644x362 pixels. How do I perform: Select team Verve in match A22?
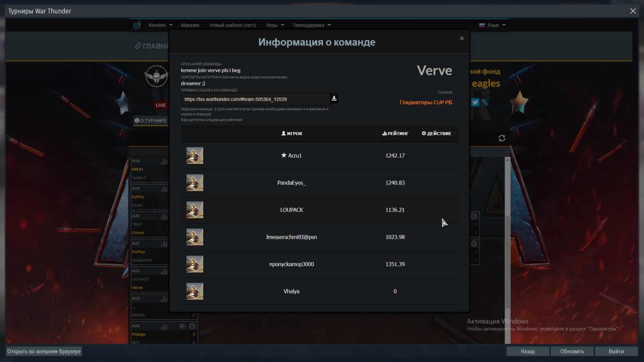(x=137, y=288)
